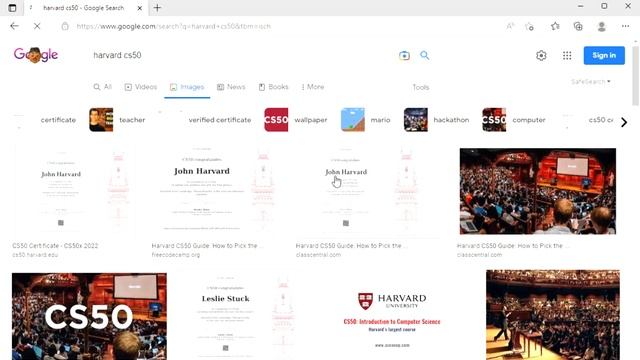Switch to Books tab
This screenshot has height=360, width=640.
point(273,87)
